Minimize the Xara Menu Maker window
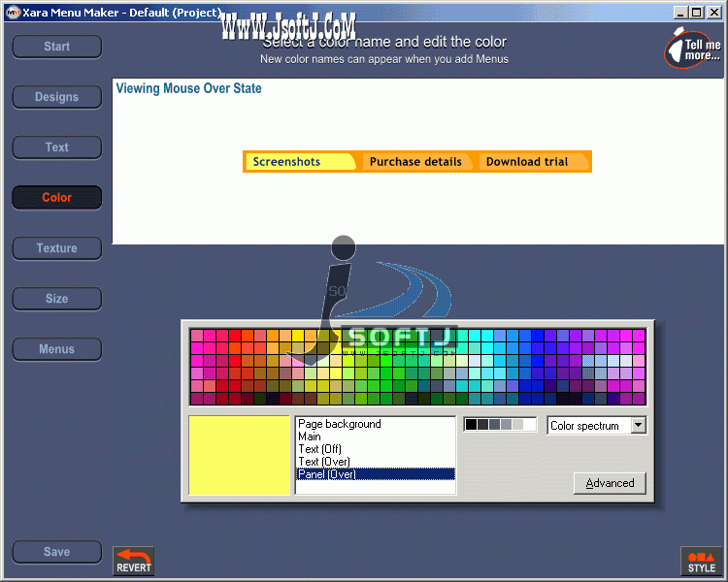 [680, 13]
